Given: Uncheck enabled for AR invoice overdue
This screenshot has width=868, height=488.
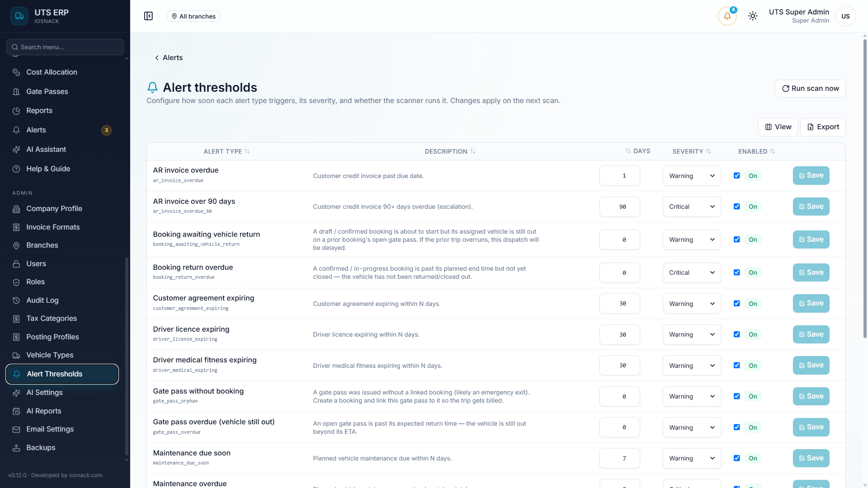Looking at the screenshot, I should tap(736, 176).
